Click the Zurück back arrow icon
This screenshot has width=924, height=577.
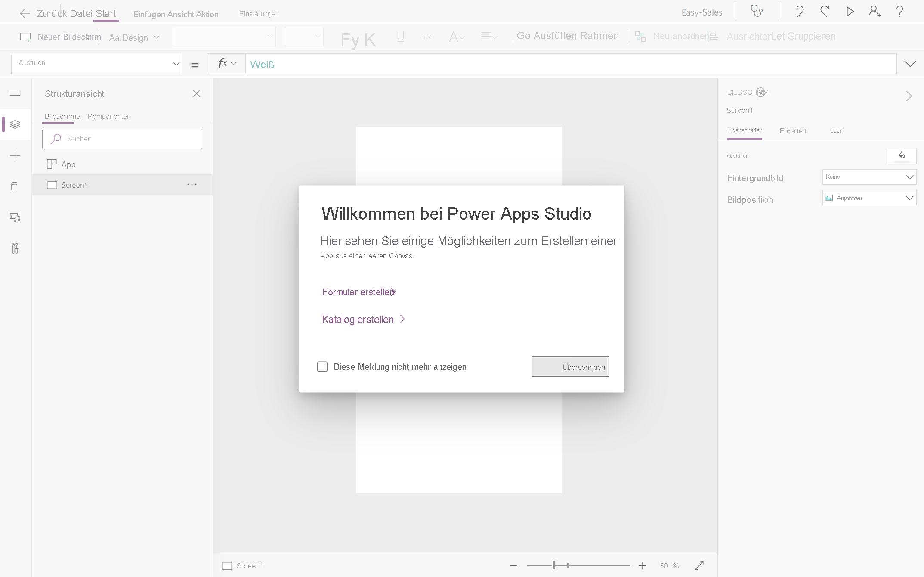[x=25, y=13]
